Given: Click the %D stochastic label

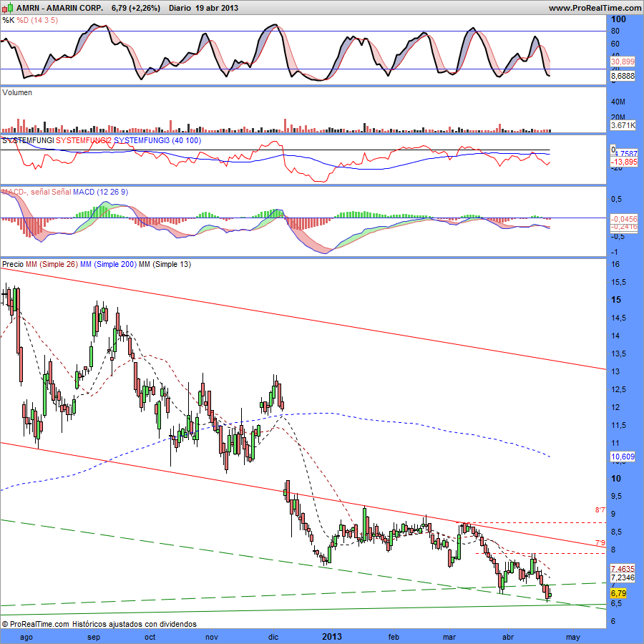Looking at the screenshot, I should pyautogui.click(x=23, y=20).
